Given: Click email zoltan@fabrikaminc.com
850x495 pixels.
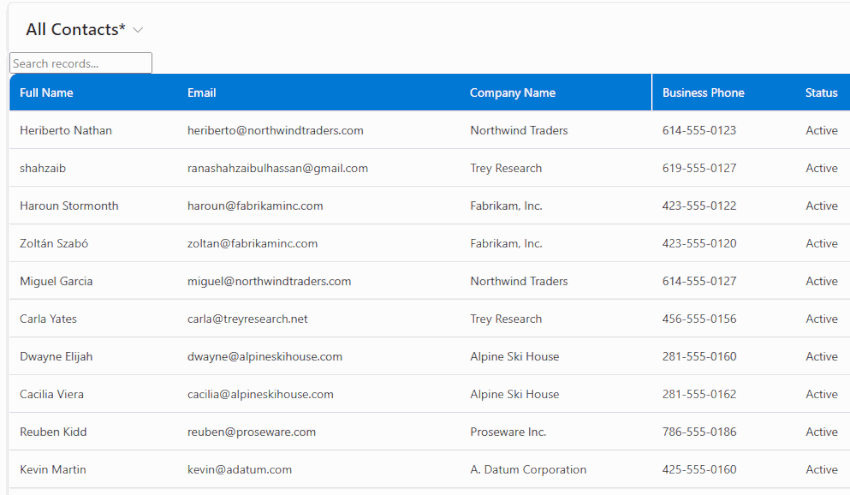Looking at the screenshot, I should [253, 243].
